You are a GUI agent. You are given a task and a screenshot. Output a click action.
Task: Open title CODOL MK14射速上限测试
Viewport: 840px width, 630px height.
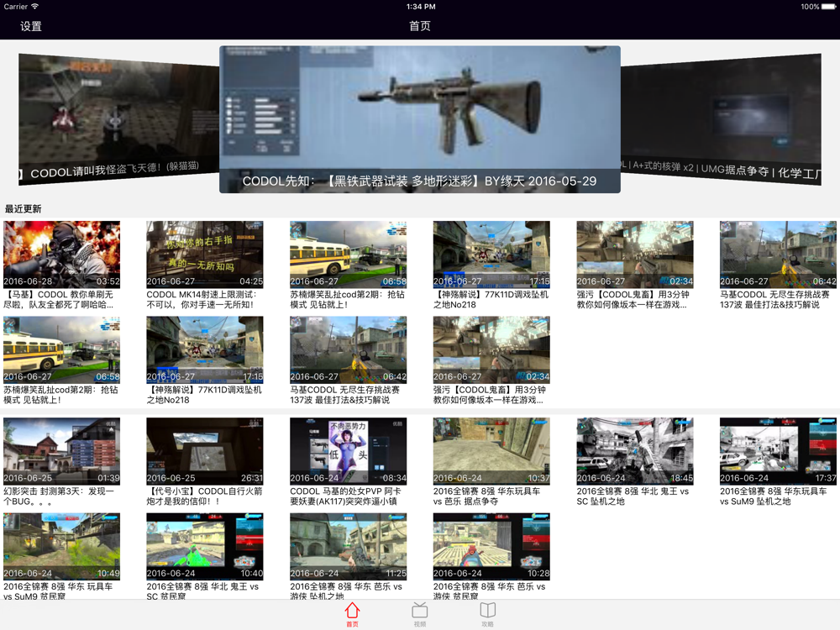coord(202,300)
